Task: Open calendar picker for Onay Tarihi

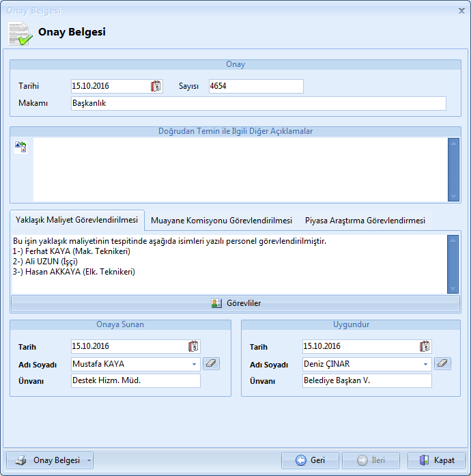Action: pyautogui.click(x=156, y=86)
